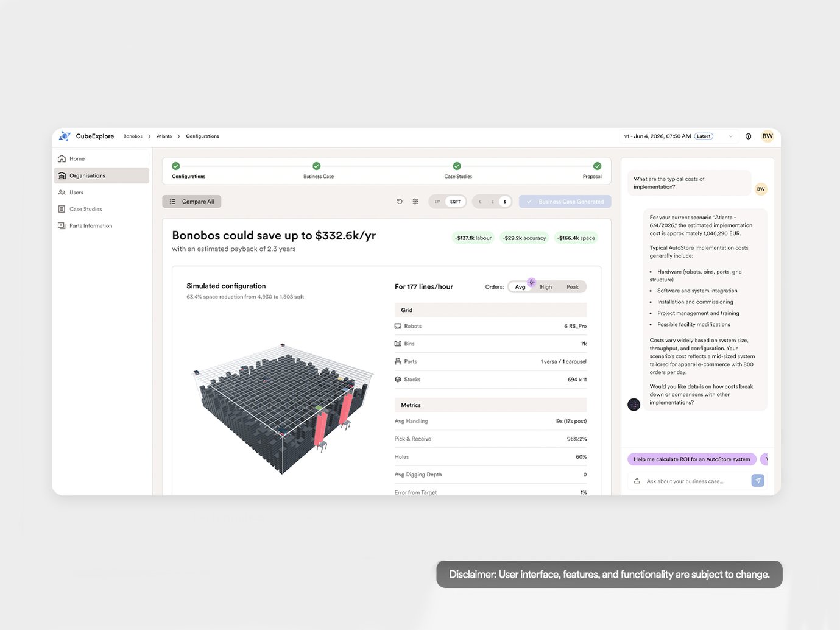Viewport: 840px width, 630px height.
Task: Click the business case question input
Action: point(694,481)
